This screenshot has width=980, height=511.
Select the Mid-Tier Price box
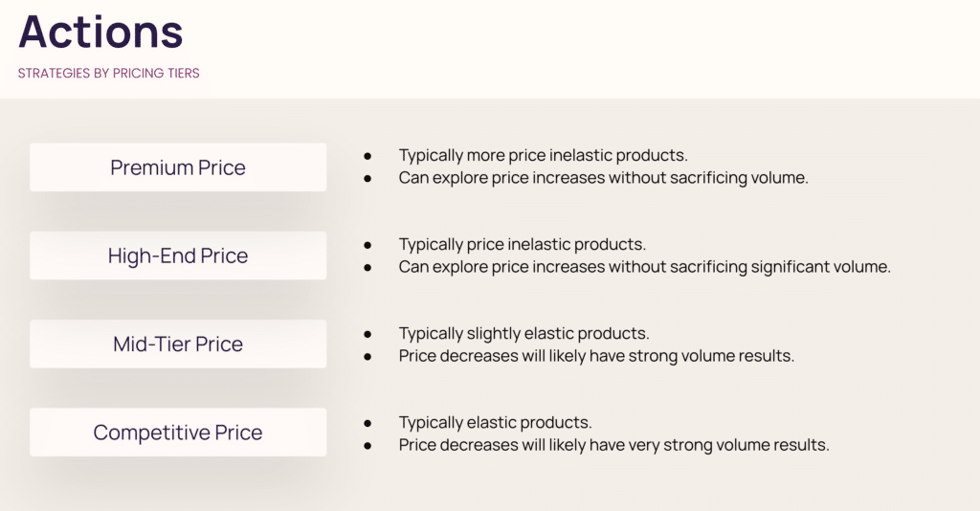tap(178, 344)
